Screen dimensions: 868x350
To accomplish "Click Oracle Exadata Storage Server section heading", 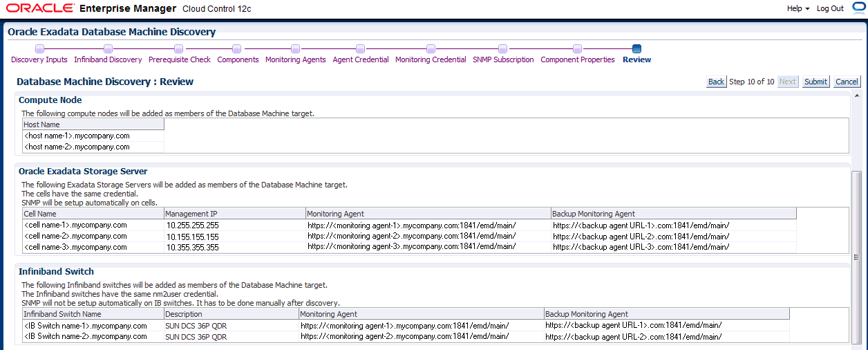I will 83,171.
